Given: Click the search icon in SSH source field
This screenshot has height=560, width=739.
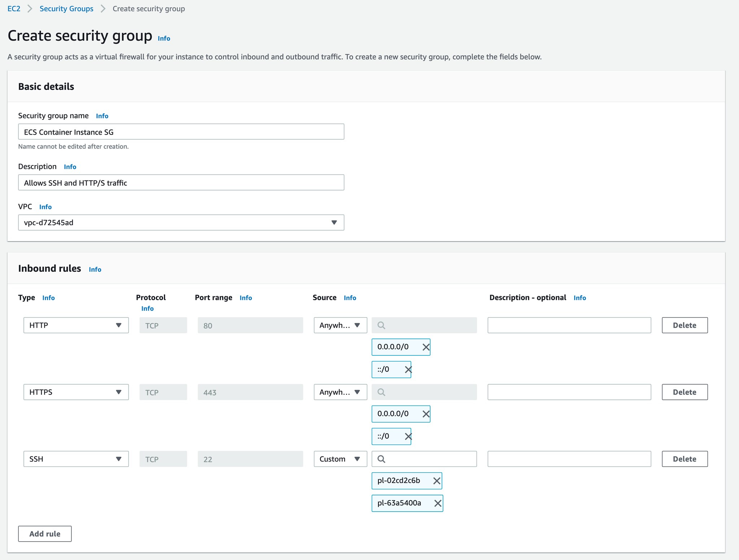Looking at the screenshot, I should [x=381, y=459].
